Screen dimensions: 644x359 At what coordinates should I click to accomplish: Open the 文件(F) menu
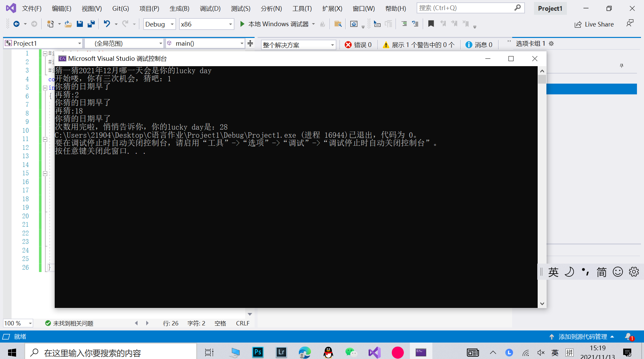tap(32, 8)
